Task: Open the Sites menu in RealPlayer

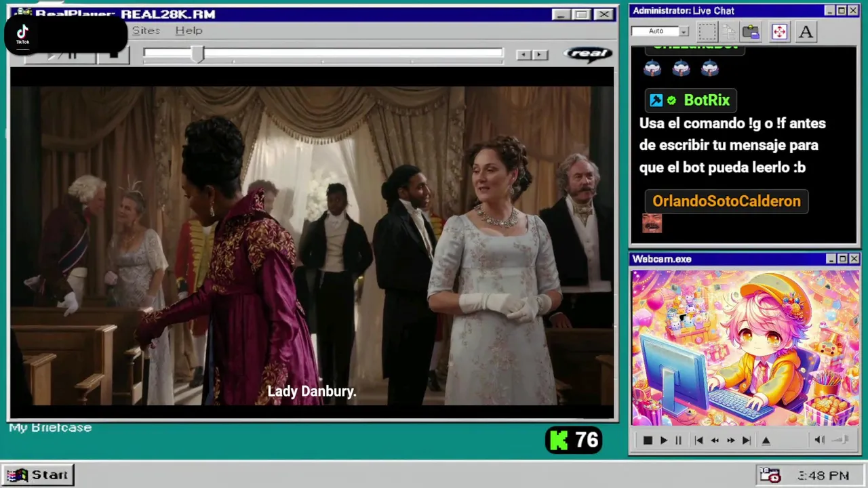Action: (x=146, y=30)
